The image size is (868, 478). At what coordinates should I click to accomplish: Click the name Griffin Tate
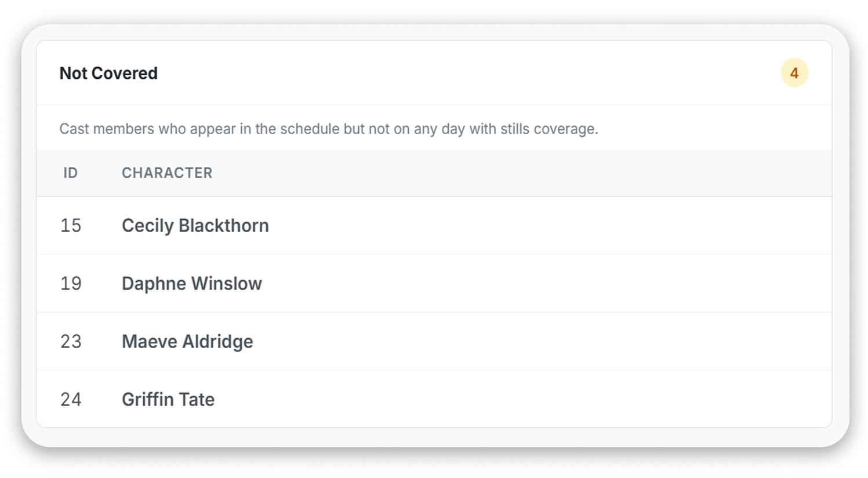click(x=168, y=400)
